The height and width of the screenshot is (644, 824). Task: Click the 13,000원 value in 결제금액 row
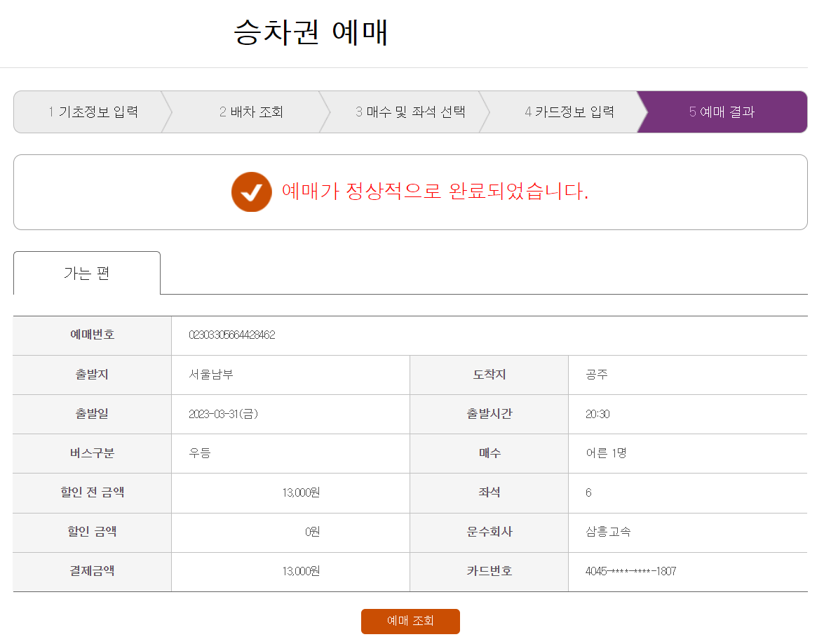pos(301,571)
